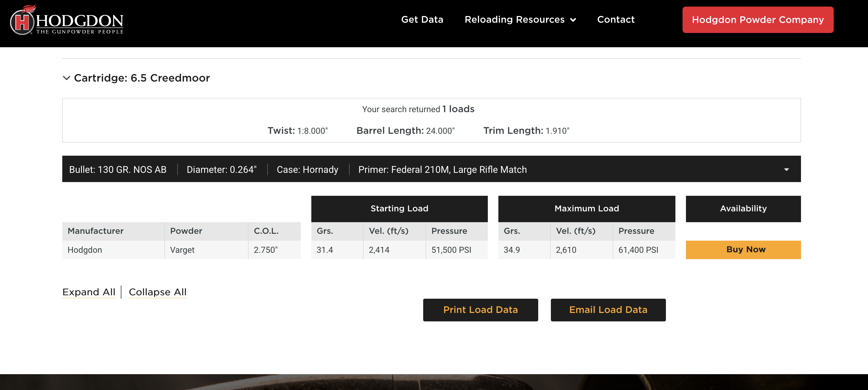
Task: Open the Get Data page
Action: [422, 20]
